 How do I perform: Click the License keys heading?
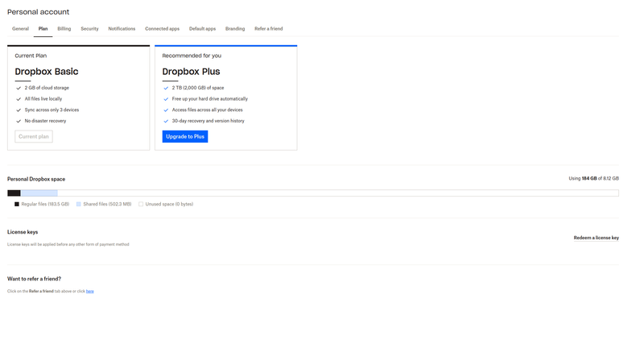click(x=23, y=232)
